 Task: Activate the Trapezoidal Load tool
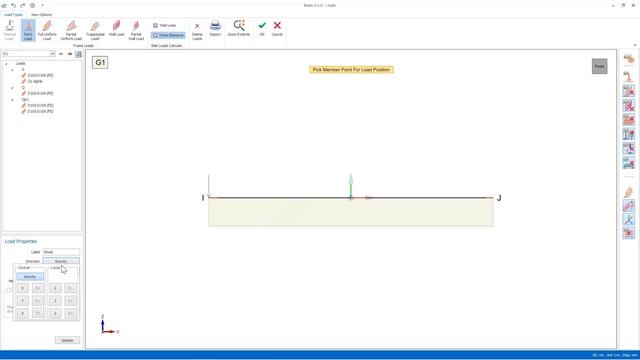pos(95,30)
